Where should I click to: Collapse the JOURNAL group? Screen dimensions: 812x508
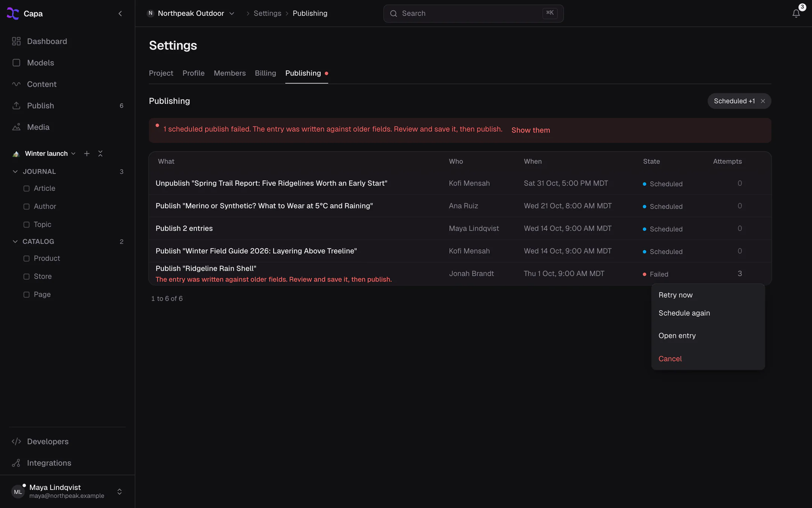[15, 172]
